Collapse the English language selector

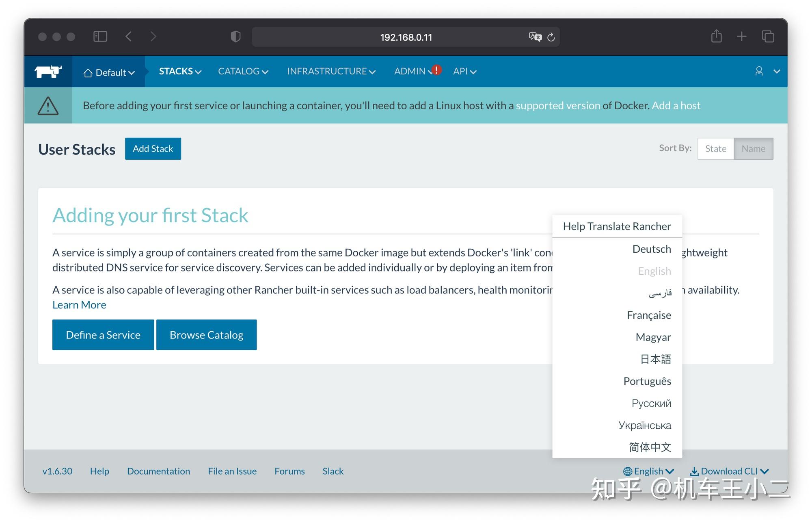pyautogui.click(x=648, y=471)
